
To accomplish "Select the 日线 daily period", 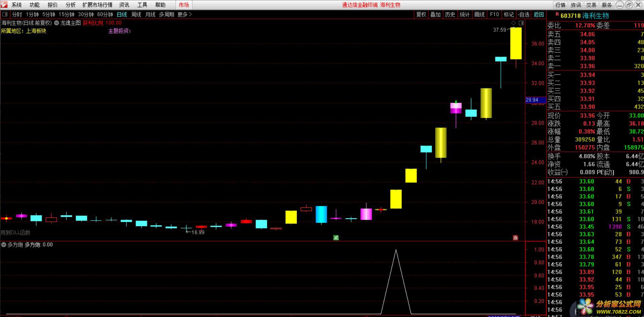I will coord(122,14).
